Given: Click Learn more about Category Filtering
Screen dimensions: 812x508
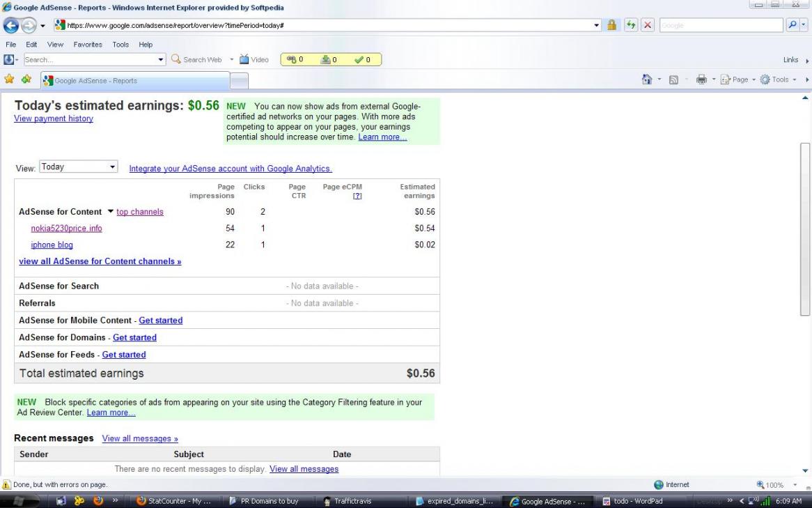Looking at the screenshot, I should pos(111,413).
